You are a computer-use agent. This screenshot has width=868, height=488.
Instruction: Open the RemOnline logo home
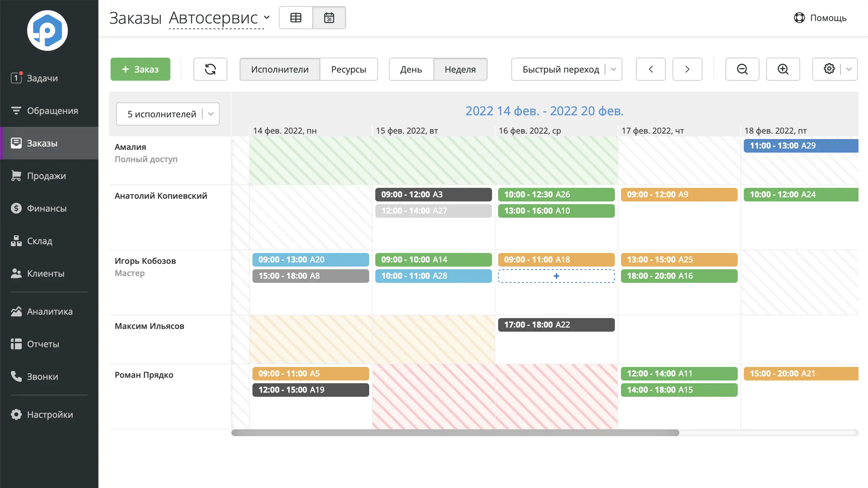(47, 30)
